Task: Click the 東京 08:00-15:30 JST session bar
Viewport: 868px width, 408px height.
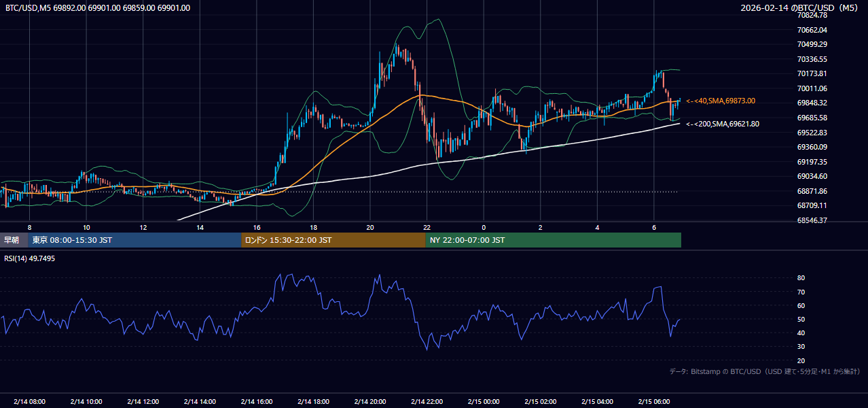Action: 134,240
